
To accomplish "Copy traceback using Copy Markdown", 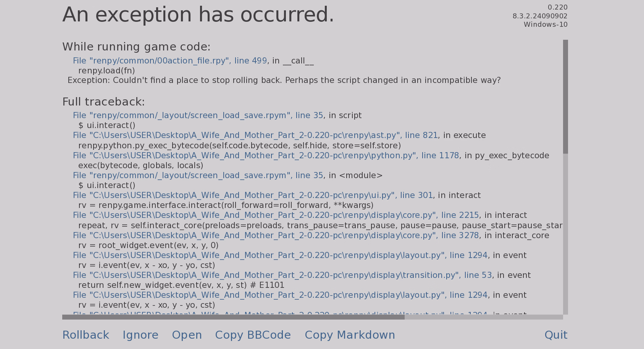I will click(350, 335).
